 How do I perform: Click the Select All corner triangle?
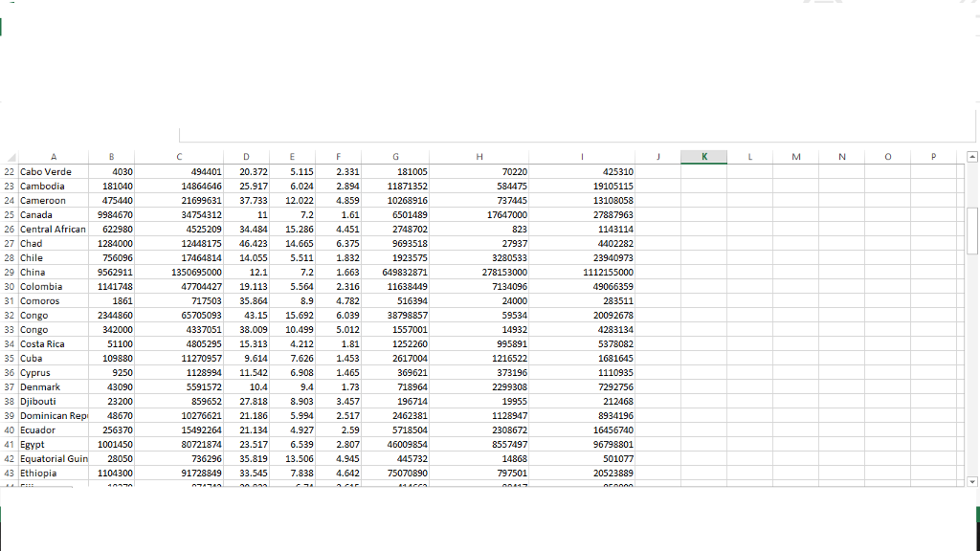pos(10,157)
